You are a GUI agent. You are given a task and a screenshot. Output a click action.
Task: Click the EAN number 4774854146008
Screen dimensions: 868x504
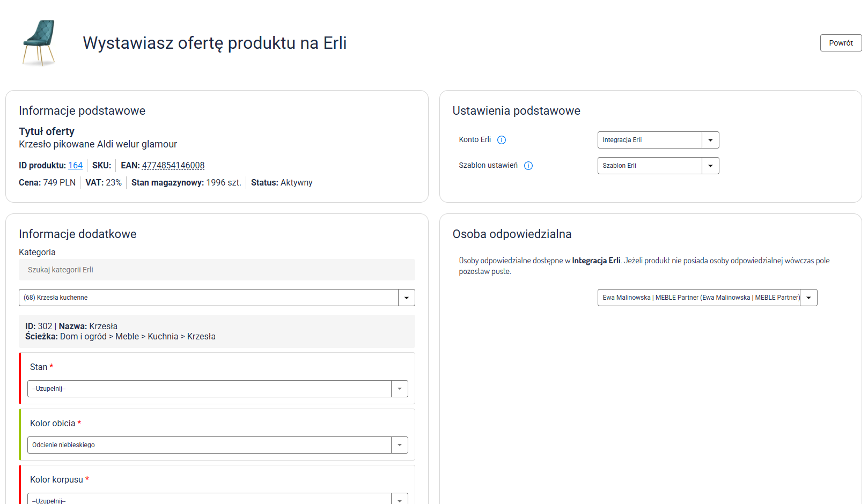173,166
